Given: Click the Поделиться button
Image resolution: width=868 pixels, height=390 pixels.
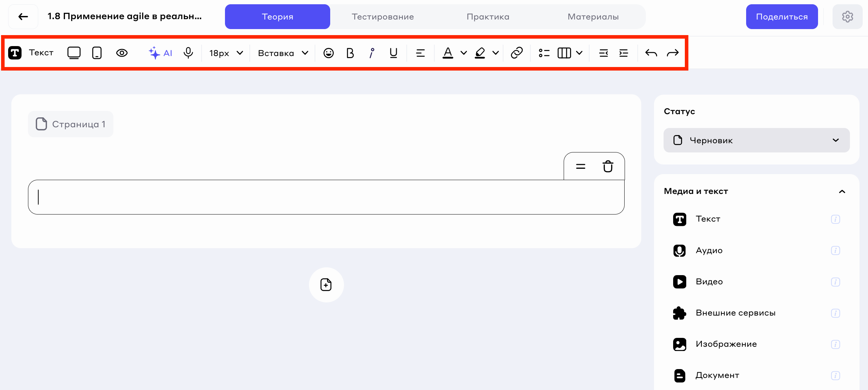Looking at the screenshot, I should (782, 17).
